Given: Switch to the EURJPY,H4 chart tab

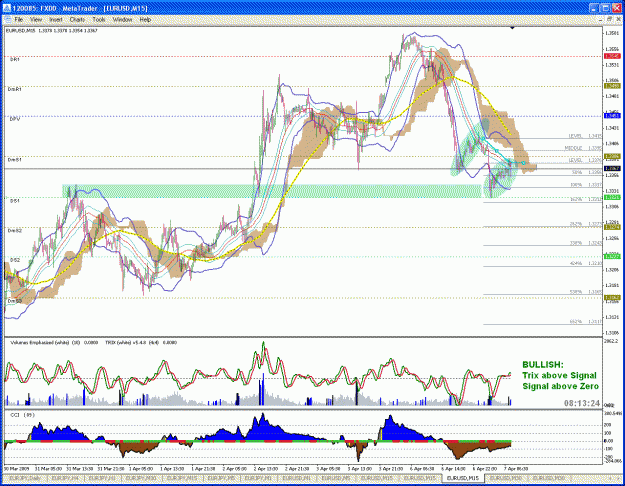Looking at the screenshot, I should tap(64, 478).
